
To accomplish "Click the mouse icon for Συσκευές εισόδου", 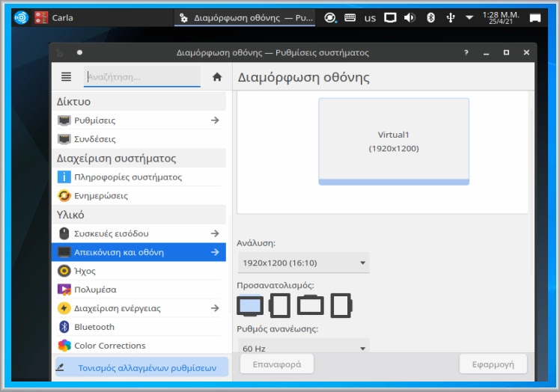I will coord(64,233).
